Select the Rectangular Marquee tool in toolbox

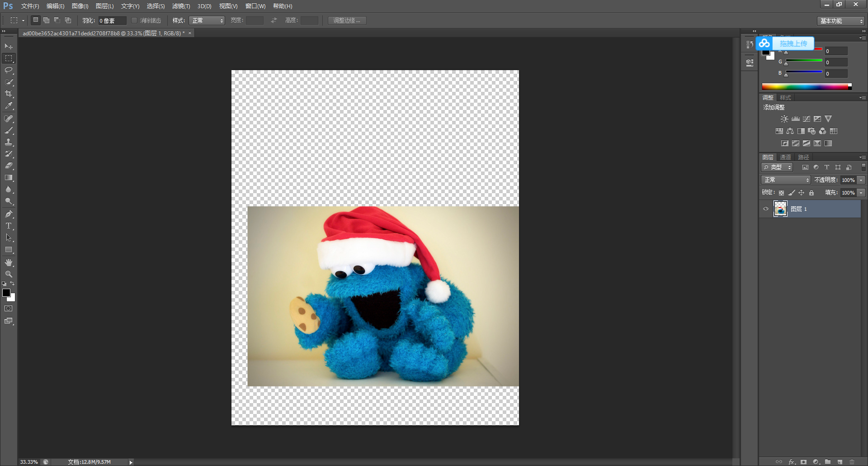[x=9, y=58]
